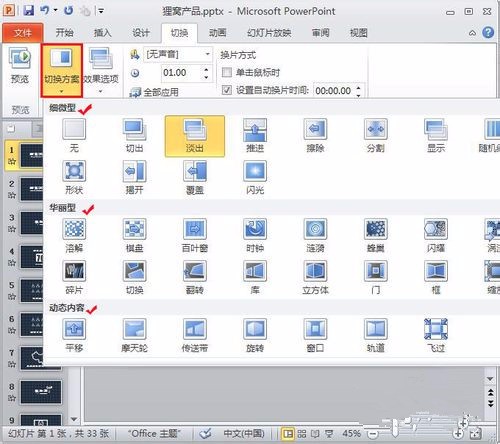Open PowerPoint help question mark
Image resolution: width=500 pixels, height=444 pixels.
pos(488,32)
